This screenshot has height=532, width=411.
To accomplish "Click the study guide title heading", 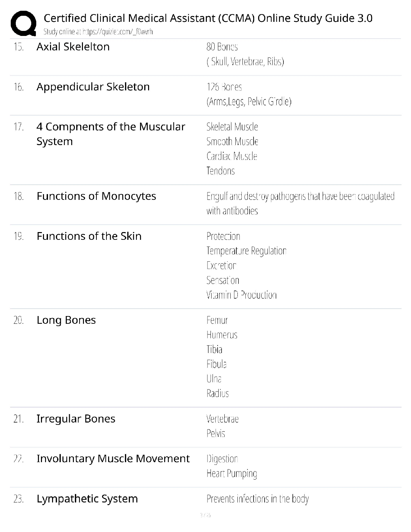I will pos(208,18).
